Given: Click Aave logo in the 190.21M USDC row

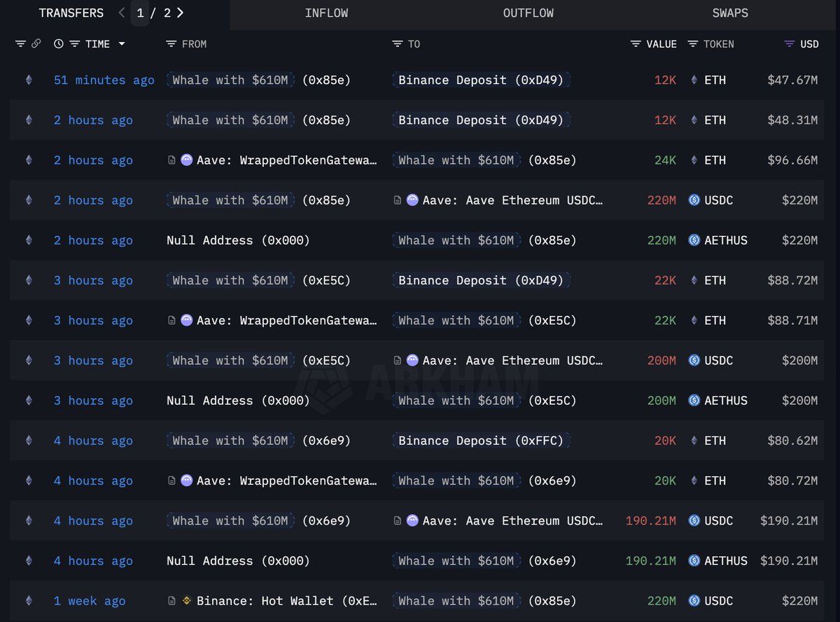Looking at the screenshot, I should [x=412, y=520].
